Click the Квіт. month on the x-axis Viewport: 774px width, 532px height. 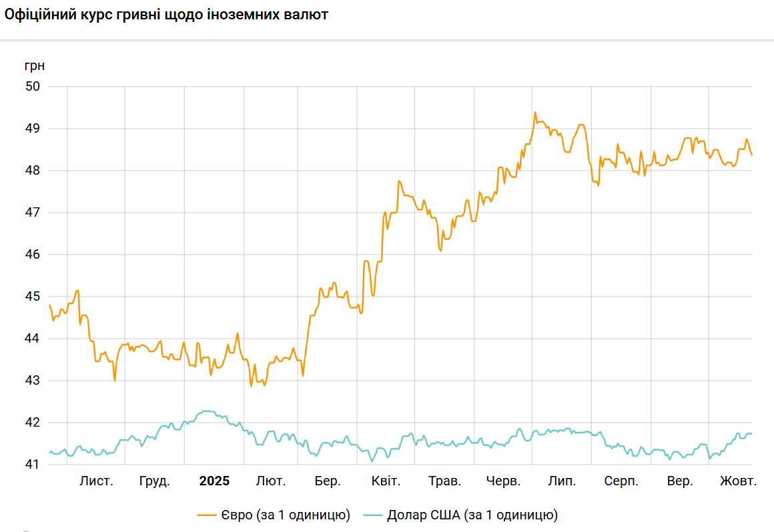[385, 481]
